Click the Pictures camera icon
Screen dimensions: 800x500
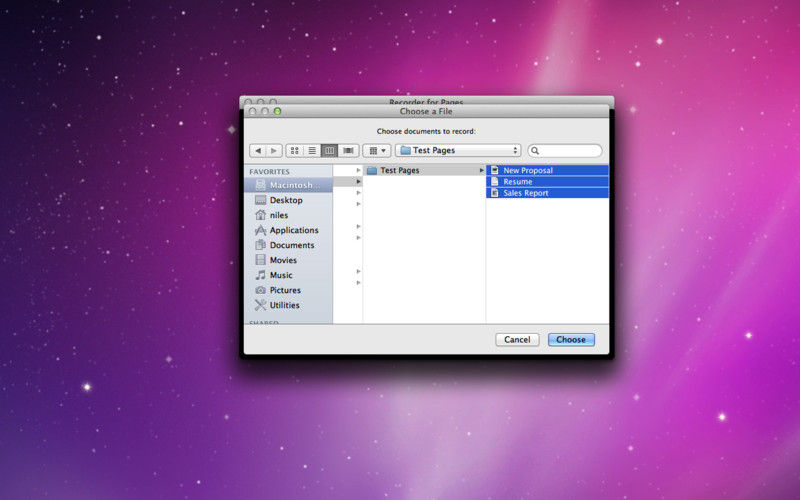tap(261, 290)
